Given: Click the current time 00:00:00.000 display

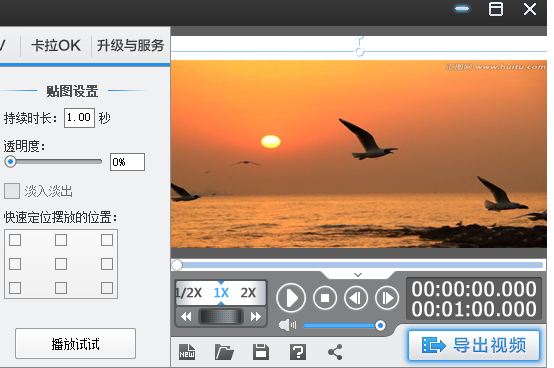Looking at the screenshot, I should point(474,289).
